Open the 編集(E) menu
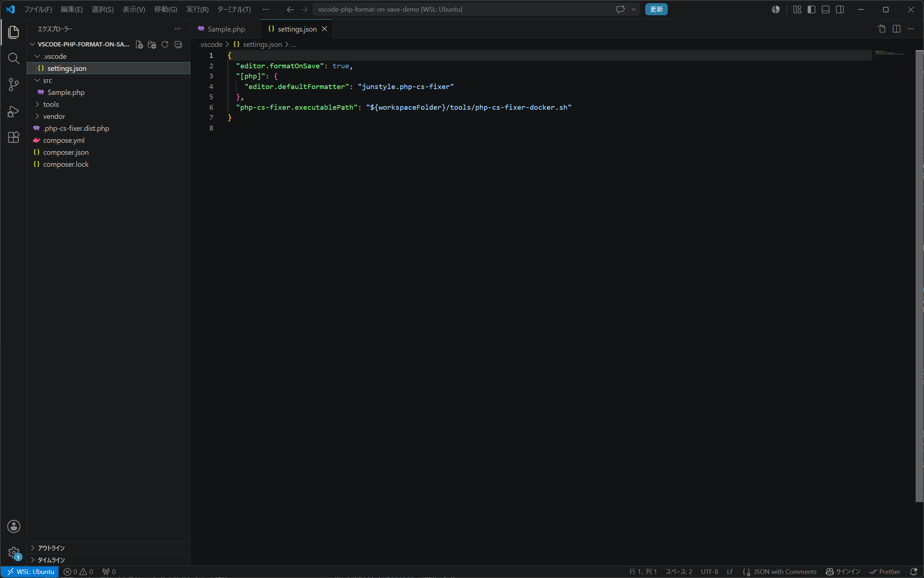 [x=72, y=9]
